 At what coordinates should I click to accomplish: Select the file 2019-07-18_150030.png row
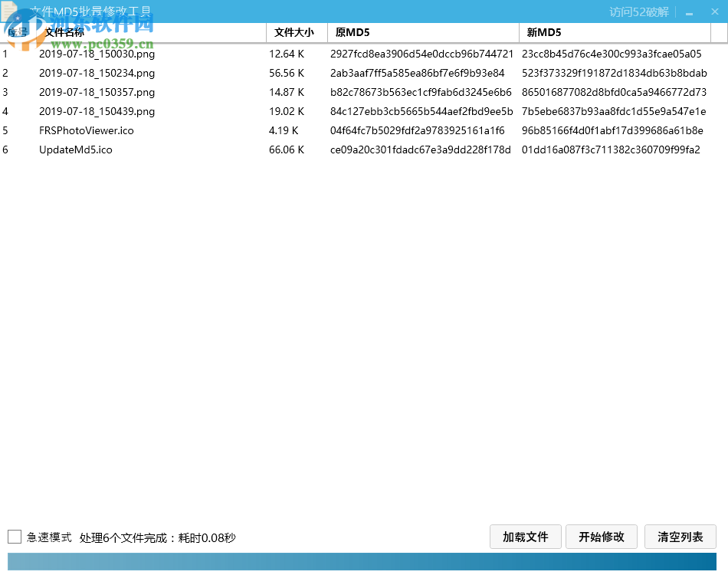(x=96, y=54)
